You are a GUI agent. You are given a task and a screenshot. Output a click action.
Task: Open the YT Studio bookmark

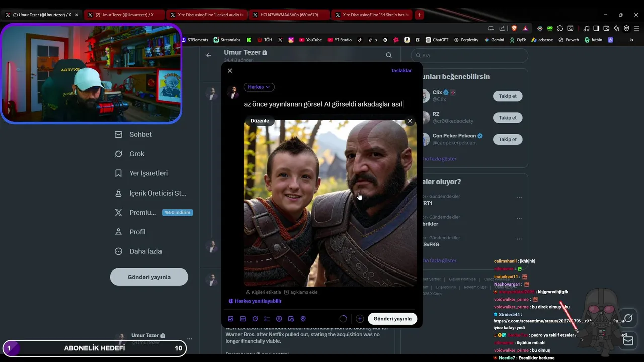coord(340,40)
